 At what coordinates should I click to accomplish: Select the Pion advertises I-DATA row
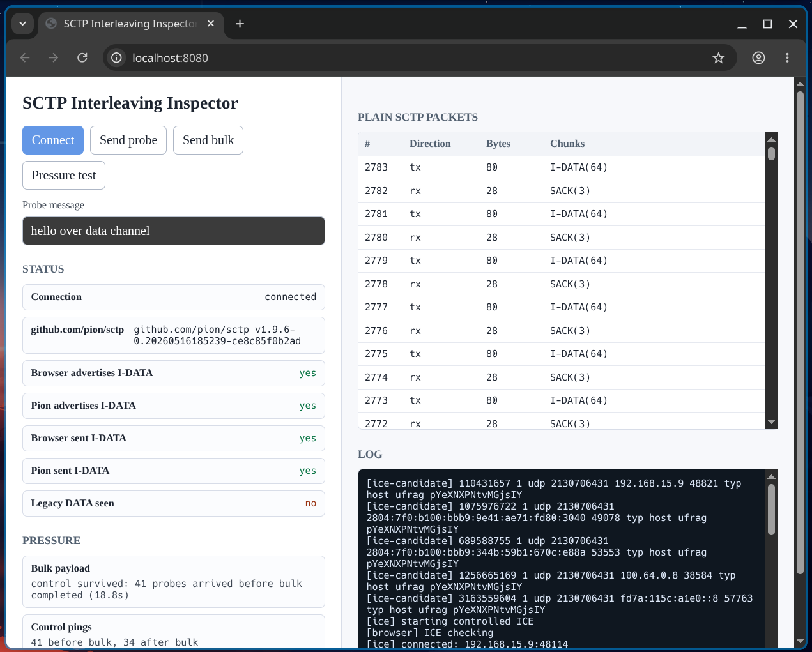coord(174,406)
